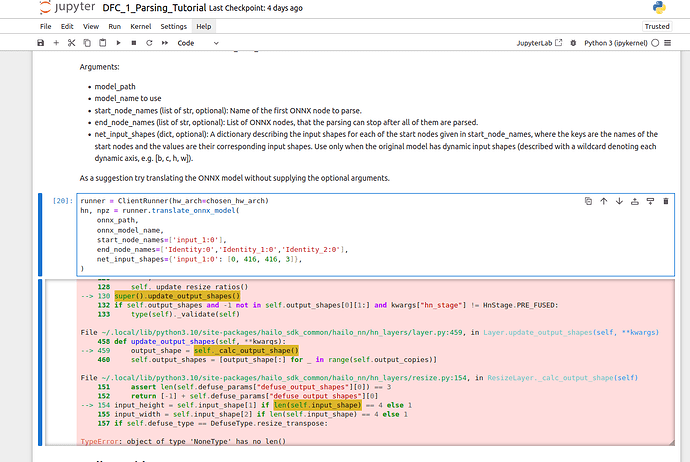Cut the selected cell with scissors icon

point(72,44)
